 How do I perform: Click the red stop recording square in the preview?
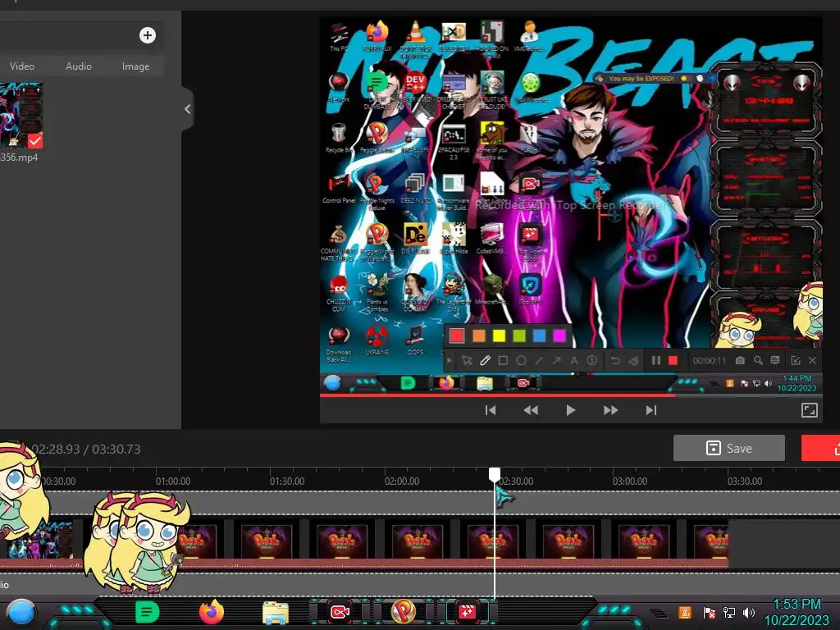673,361
